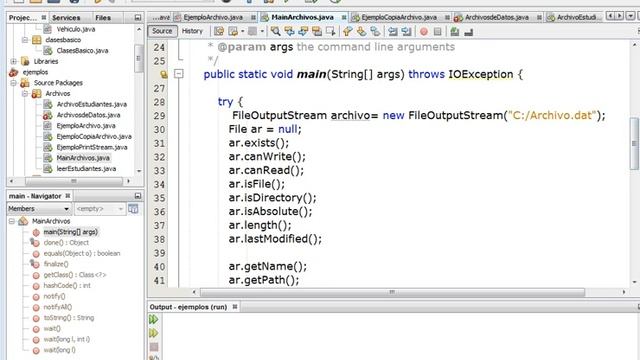Click the Last Edit toolbar icon
The image size is (640, 360).
tap(219, 31)
